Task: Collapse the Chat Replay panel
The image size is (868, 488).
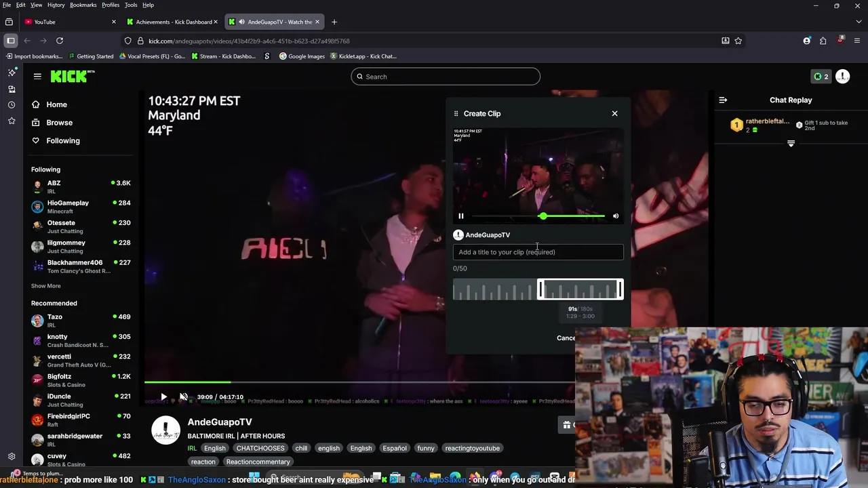Action: [x=723, y=100]
